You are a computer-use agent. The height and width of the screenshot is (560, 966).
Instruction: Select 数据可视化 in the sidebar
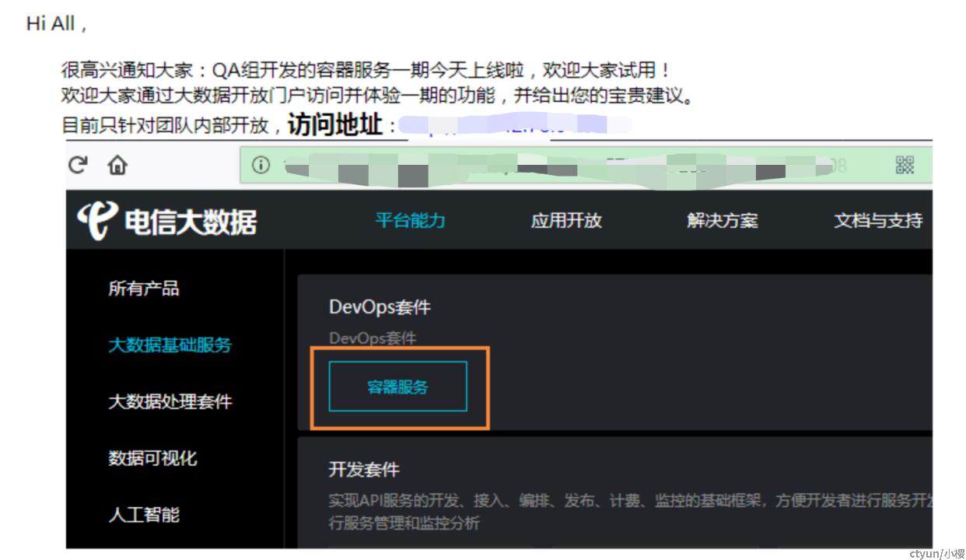click(152, 458)
